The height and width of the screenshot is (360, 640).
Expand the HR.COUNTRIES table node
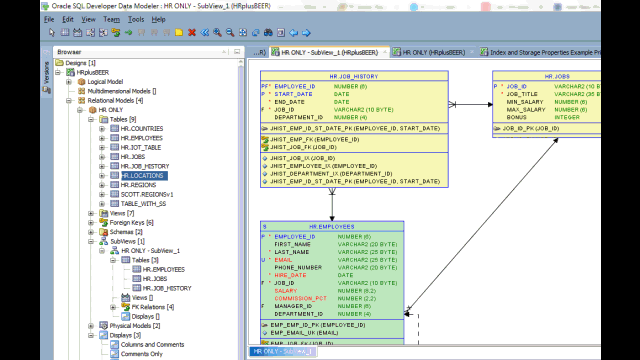102,129
